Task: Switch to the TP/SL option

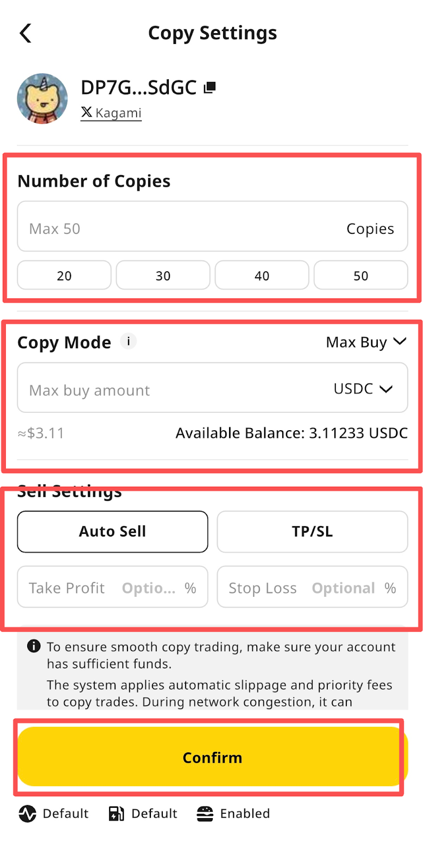Action: (312, 532)
